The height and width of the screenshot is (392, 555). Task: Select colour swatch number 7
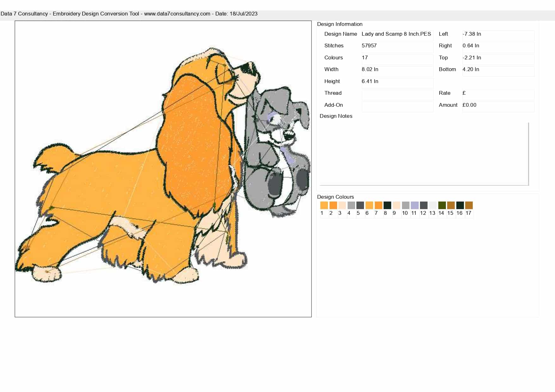pyautogui.click(x=378, y=205)
